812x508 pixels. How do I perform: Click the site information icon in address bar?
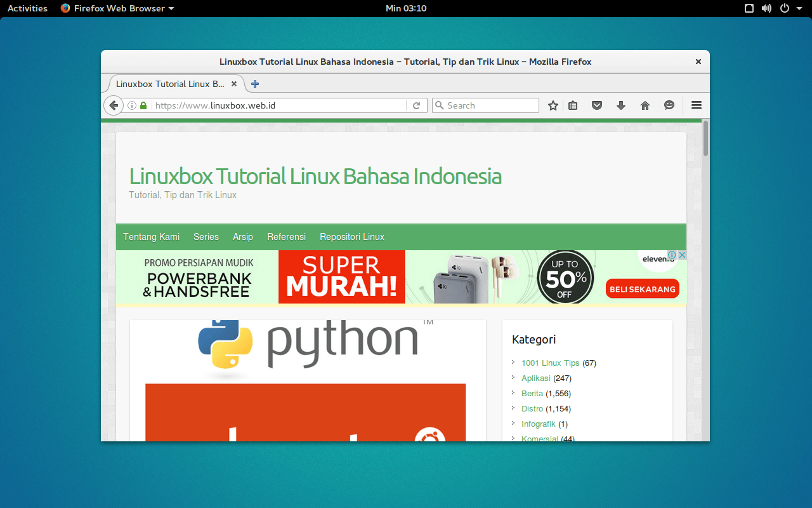point(132,105)
